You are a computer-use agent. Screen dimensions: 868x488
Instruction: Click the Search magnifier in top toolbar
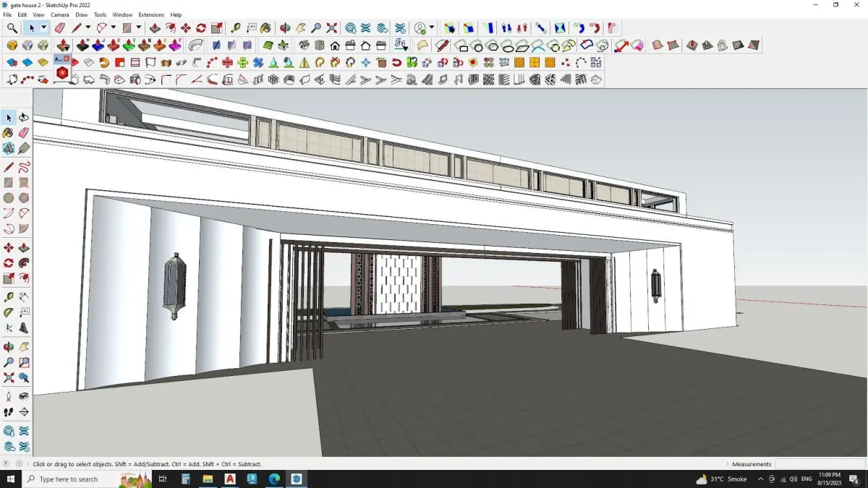tap(12, 28)
